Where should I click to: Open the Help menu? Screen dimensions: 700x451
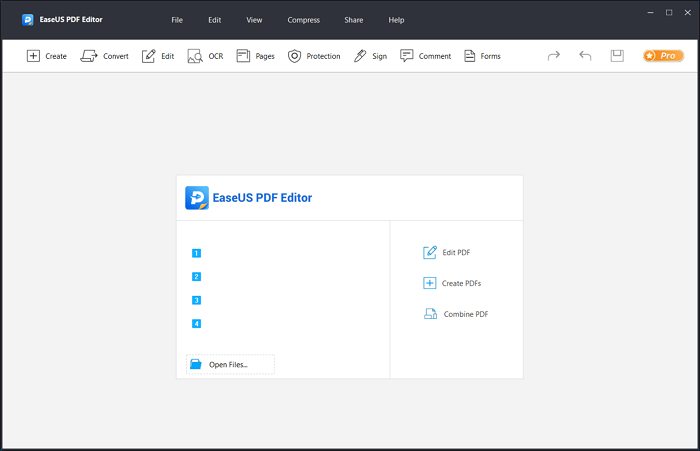(396, 20)
